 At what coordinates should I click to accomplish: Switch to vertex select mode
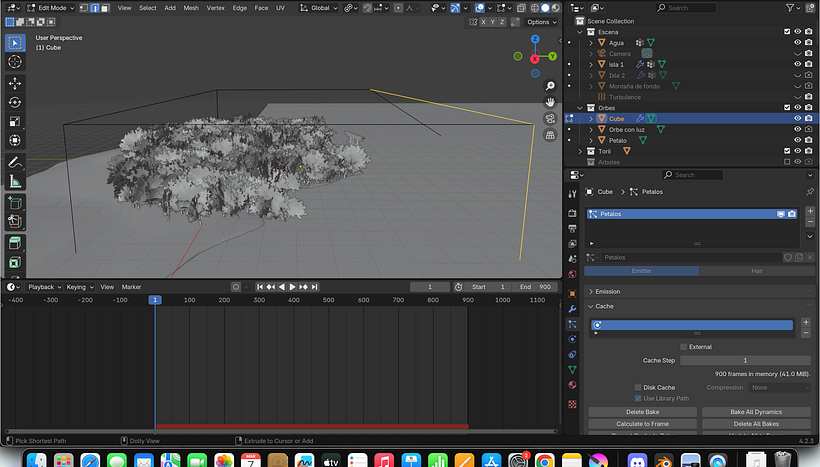[84, 8]
